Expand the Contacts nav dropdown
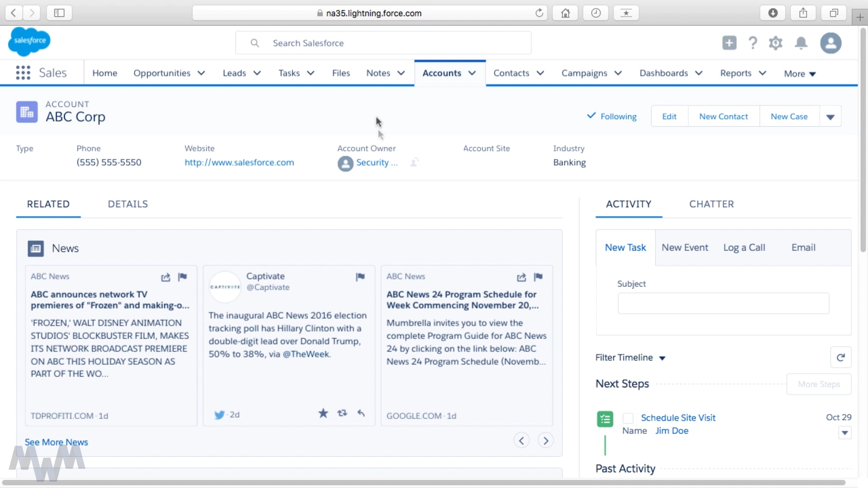Screen dimensions: 868x488 coord(540,73)
